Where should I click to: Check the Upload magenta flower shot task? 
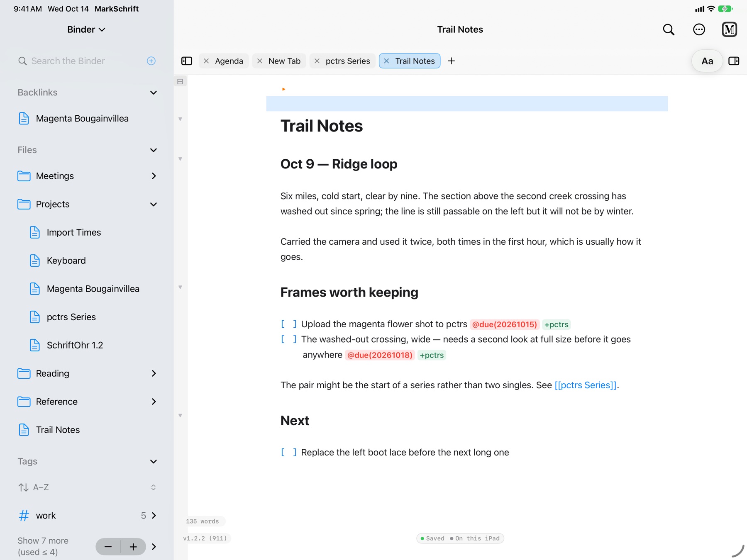[x=289, y=324]
